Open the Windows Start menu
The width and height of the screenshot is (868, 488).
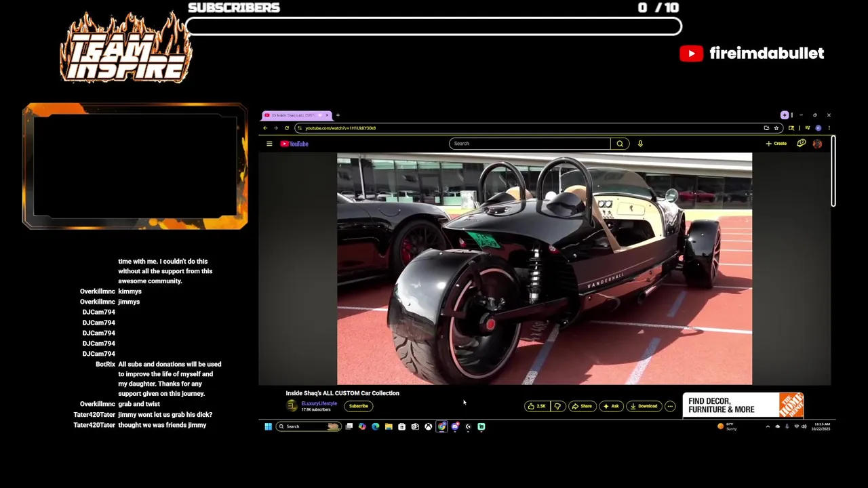[268, 426]
